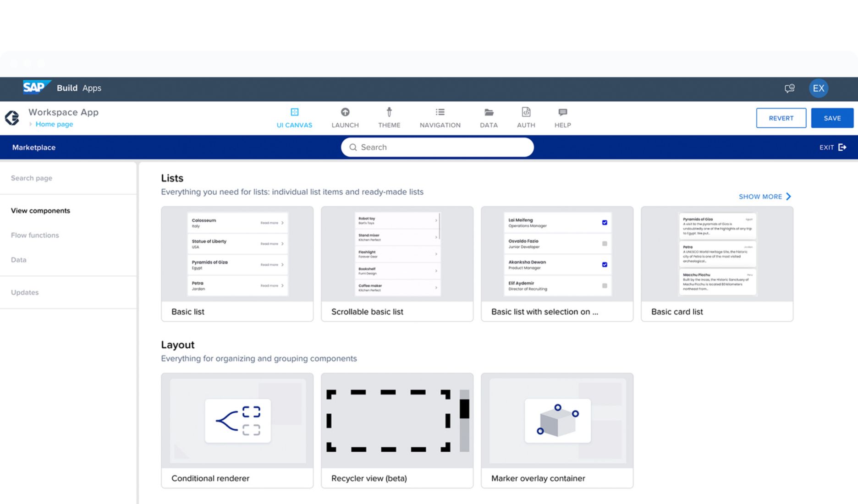Open the UI Canvas view

coord(294,117)
